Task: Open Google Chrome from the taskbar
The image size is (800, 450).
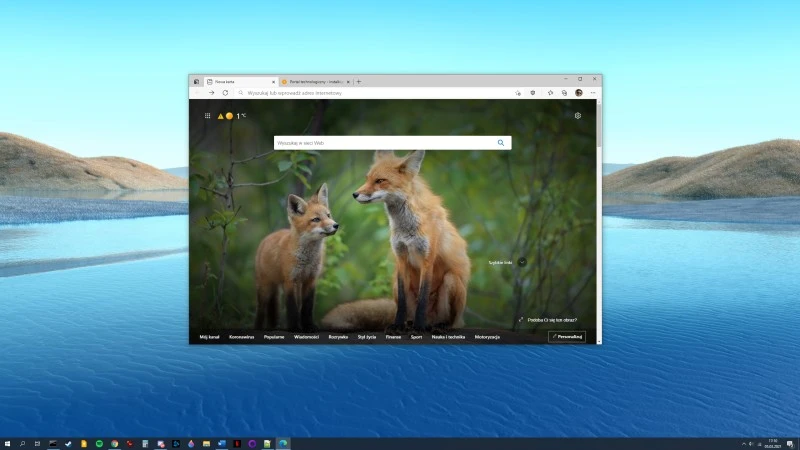Action: pos(114,444)
